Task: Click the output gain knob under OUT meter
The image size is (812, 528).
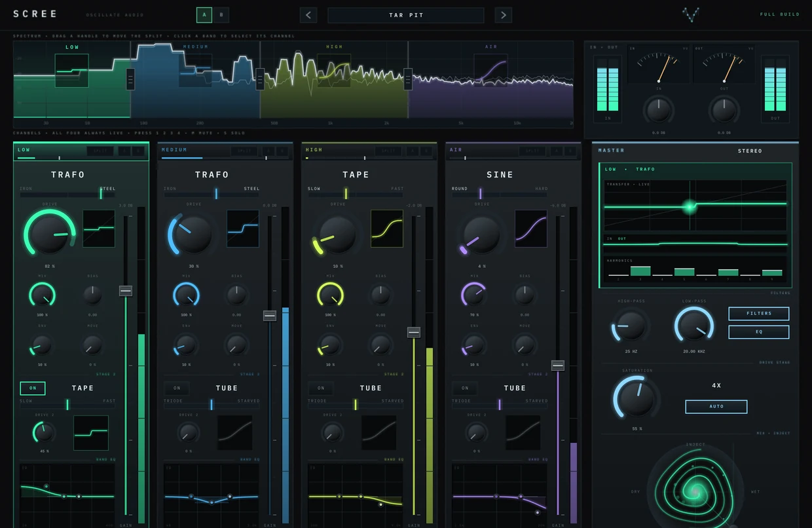Action: click(x=724, y=110)
